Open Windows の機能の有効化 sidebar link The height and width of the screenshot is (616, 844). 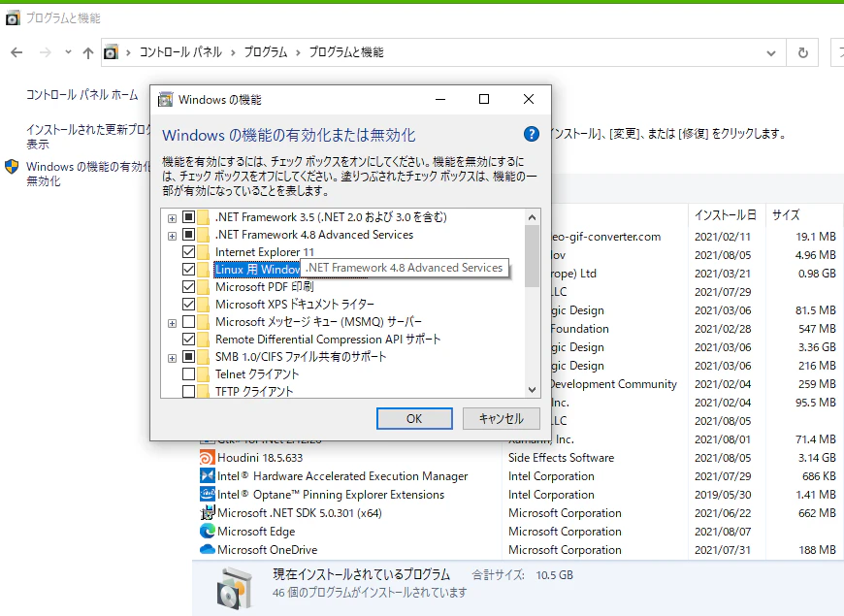coord(88,174)
